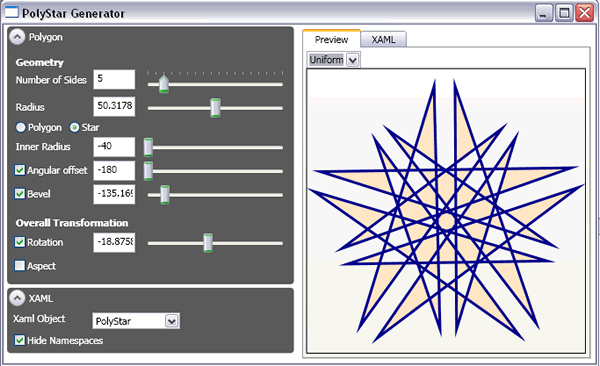
Task: Click the Radius value field
Action: coord(114,106)
